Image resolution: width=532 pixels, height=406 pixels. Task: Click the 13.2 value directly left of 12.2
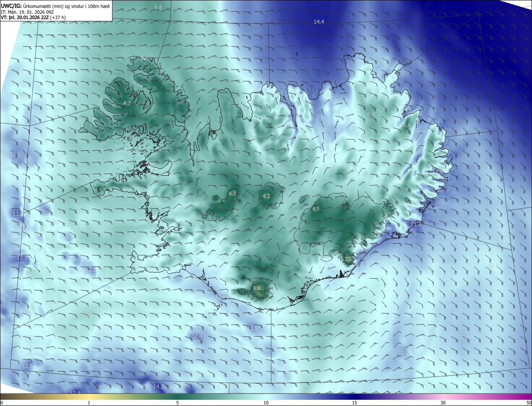tap(22, 258)
